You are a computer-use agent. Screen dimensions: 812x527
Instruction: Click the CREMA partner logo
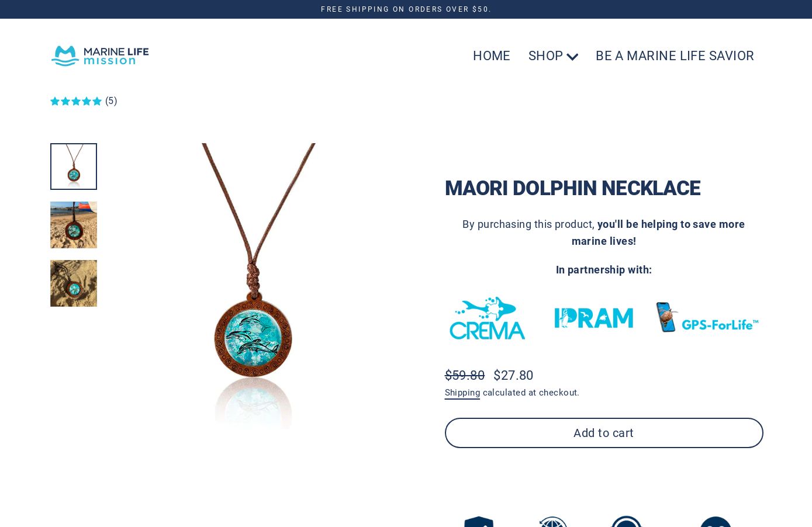point(488,318)
